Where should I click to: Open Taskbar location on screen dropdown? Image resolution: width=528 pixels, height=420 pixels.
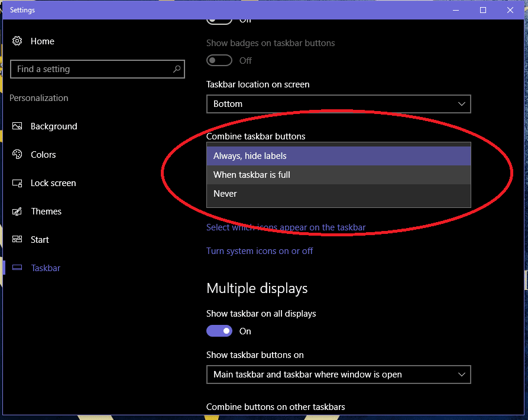(338, 104)
